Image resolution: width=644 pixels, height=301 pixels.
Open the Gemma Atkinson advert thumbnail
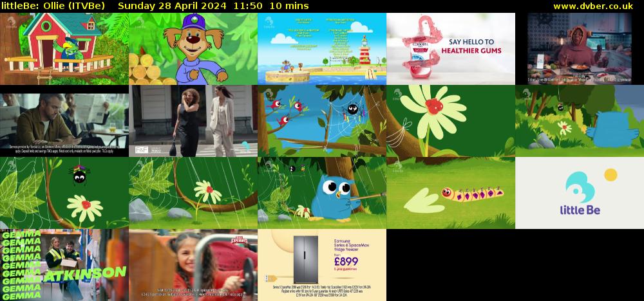[64, 265]
